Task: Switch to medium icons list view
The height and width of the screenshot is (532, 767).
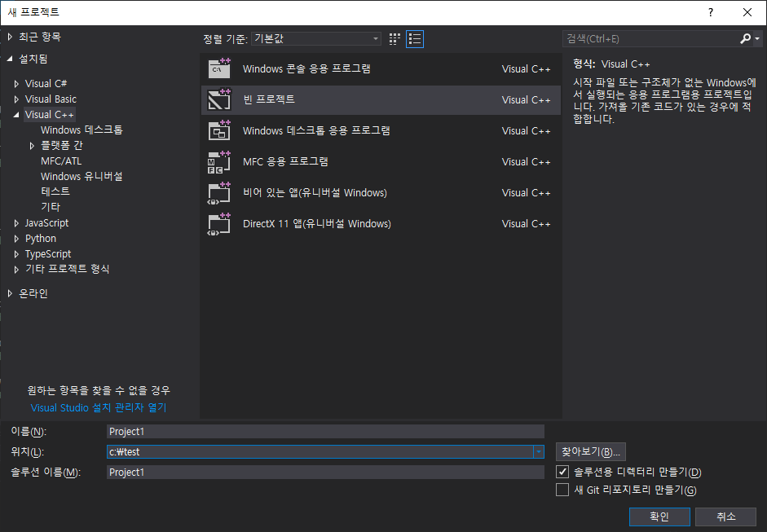Action: [x=415, y=39]
